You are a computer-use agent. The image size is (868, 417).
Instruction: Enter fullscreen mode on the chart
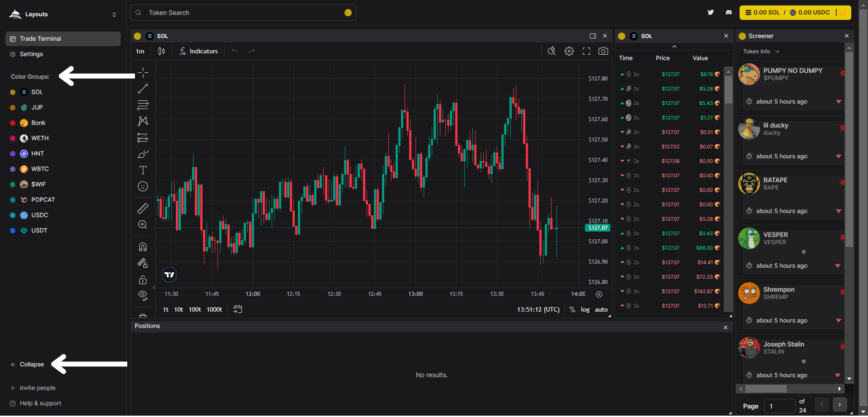click(x=586, y=51)
